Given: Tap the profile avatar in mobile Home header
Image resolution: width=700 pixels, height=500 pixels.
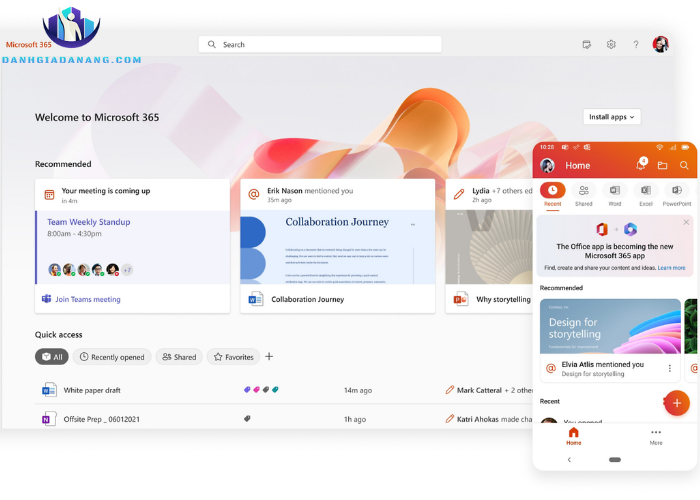Looking at the screenshot, I should pyautogui.click(x=547, y=165).
